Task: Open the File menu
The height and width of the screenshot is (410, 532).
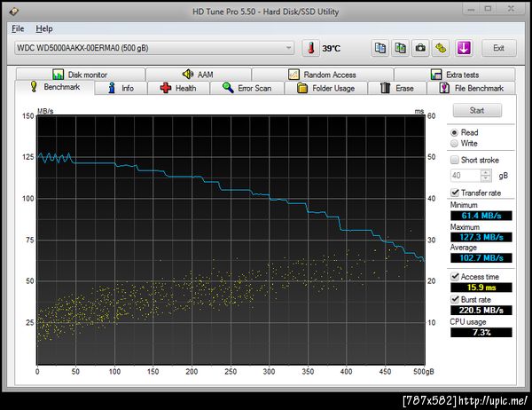Action: 18,28
